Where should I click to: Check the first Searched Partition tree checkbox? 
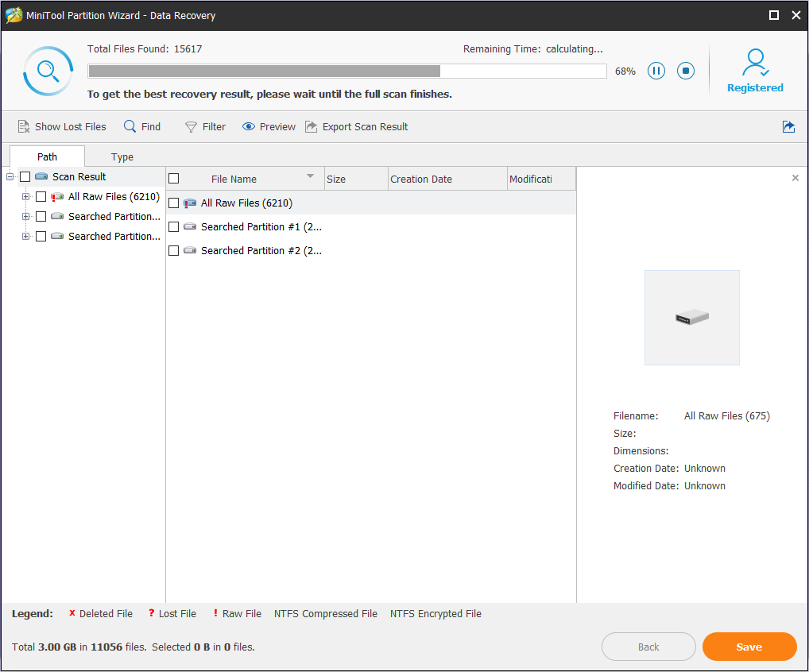click(x=41, y=217)
